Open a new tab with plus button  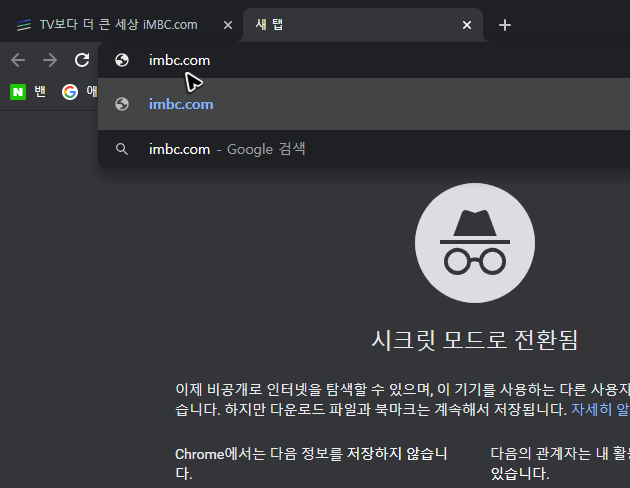(x=505, y=25)
